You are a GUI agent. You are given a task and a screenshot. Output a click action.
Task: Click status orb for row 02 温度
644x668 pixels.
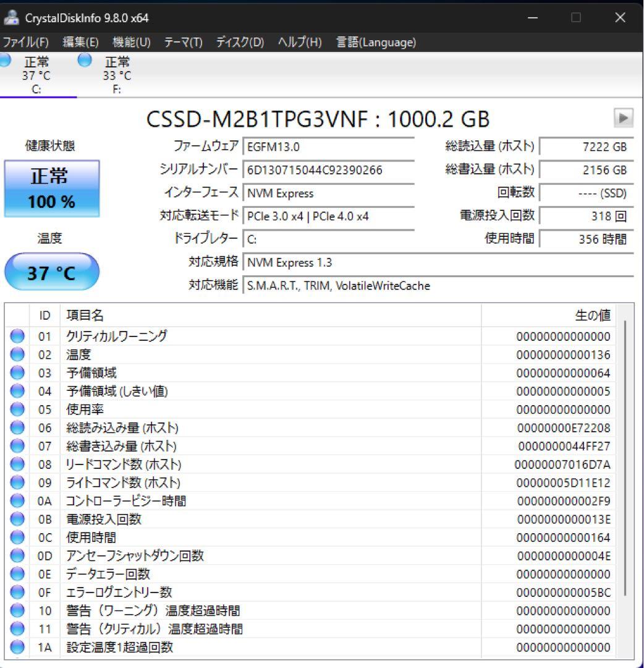(x=17, y=354)
